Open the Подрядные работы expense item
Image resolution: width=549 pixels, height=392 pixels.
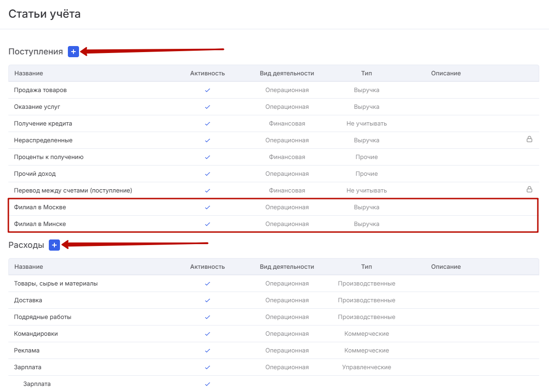click(43, 317)
